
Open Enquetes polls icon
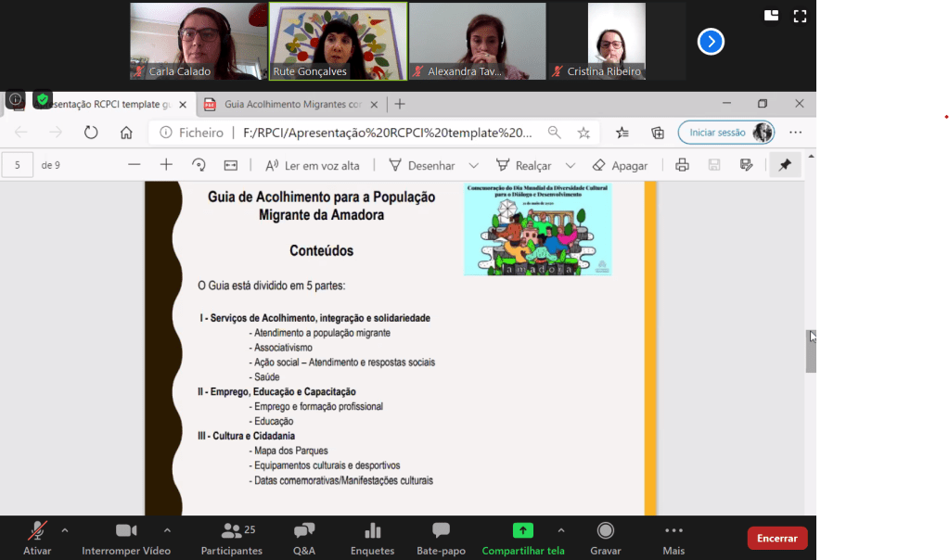372,537
